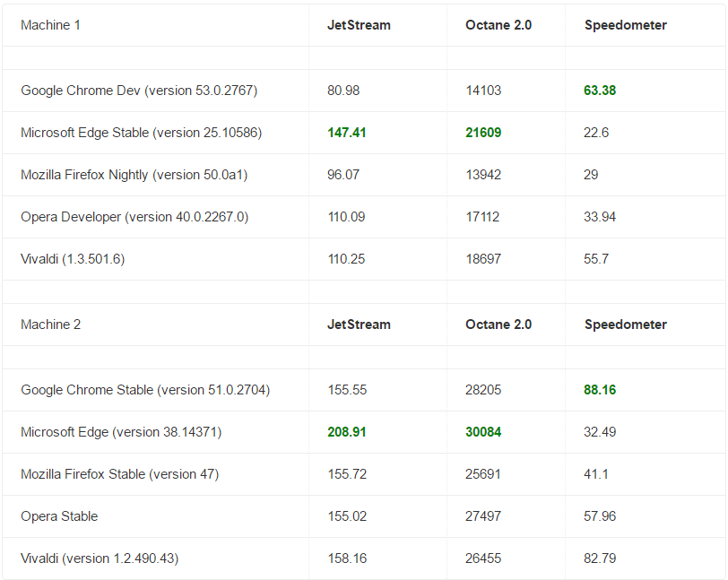Click the green 30084 Octane score
The height and width of the screenshot is (580, 728).
pyautogui.click(x=483, y=432)
